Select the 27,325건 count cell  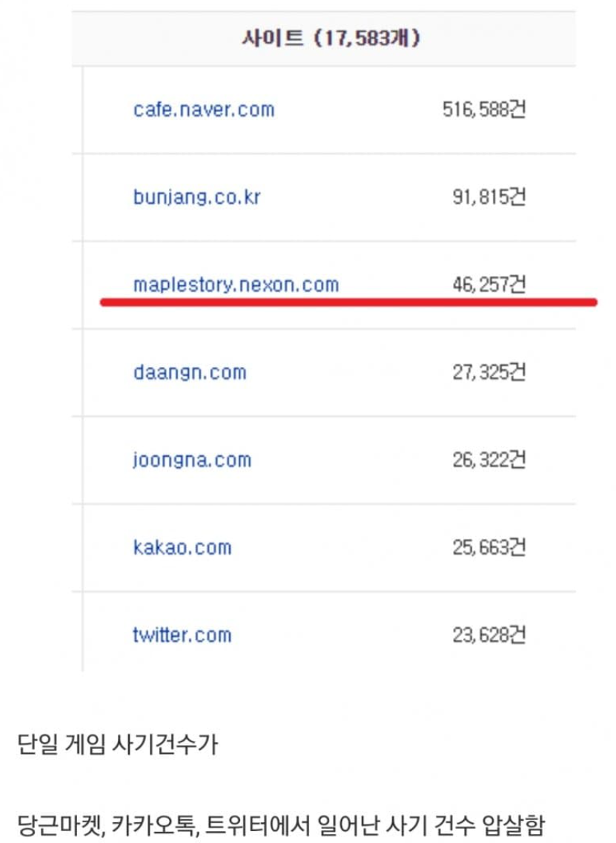[x=489, y=372]
